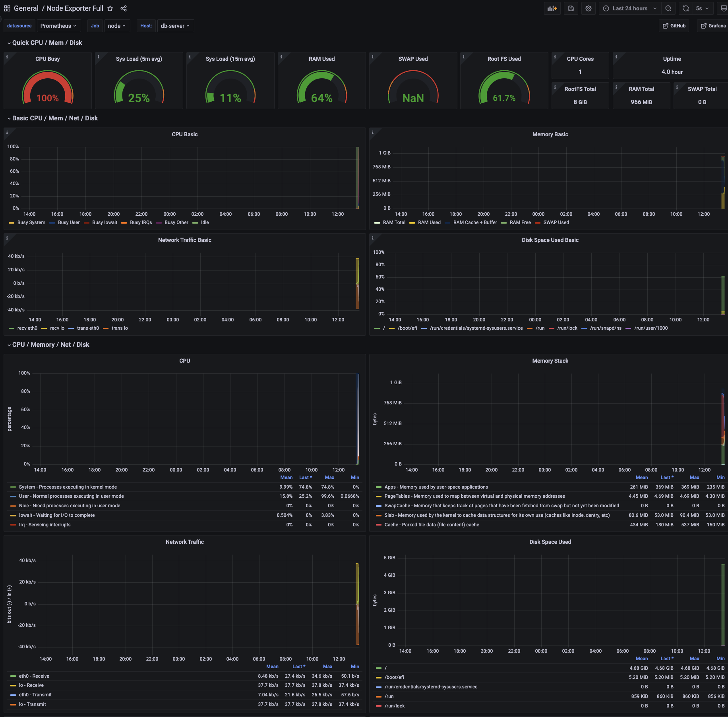Open color picker for eth0 - Receive series
This screenshot has height=717, width=728.
13,676
